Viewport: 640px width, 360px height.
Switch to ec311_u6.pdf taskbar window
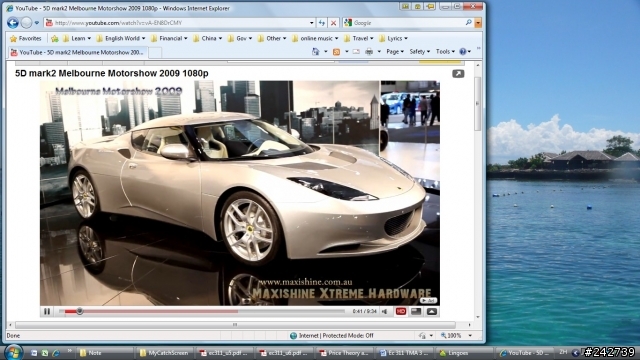[x=285, y=353]
